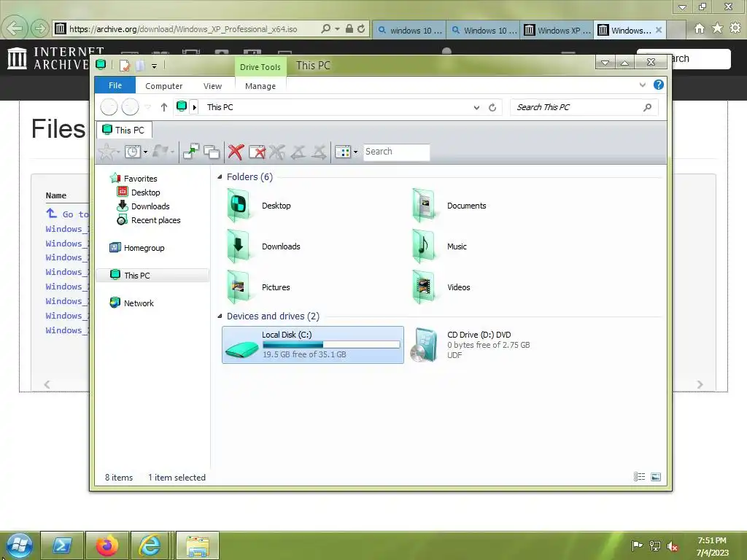Viewport: 747px width, 560px height.
Task: Click the New folder icon in quick access toolbar
Action: pos(139,65)
